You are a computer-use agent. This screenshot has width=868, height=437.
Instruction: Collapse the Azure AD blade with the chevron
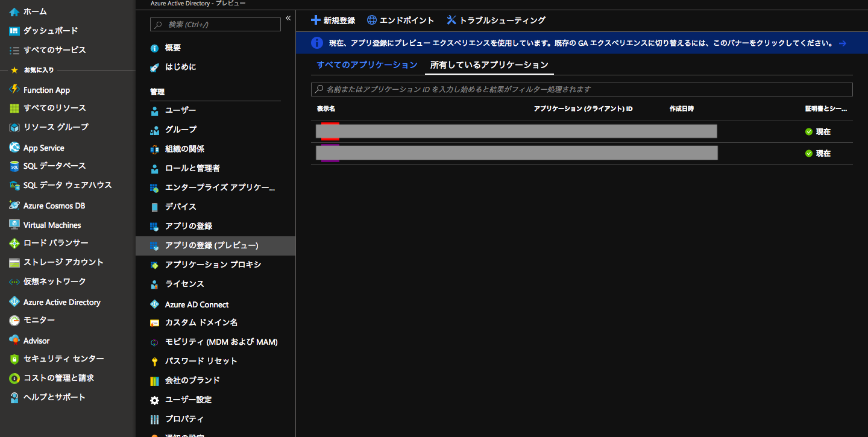(x=288, y=18)
